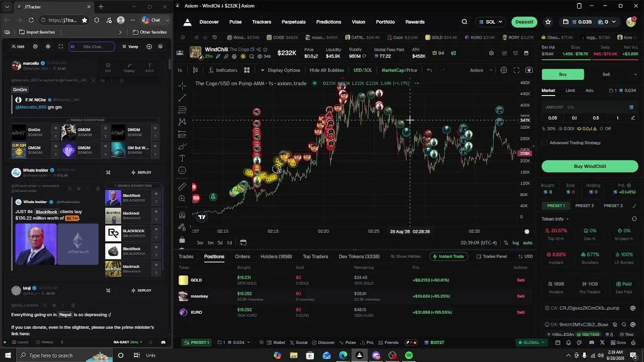Open the Trackers menu
The height and width of the screenshot is (362, 644).
pos(262,22)
